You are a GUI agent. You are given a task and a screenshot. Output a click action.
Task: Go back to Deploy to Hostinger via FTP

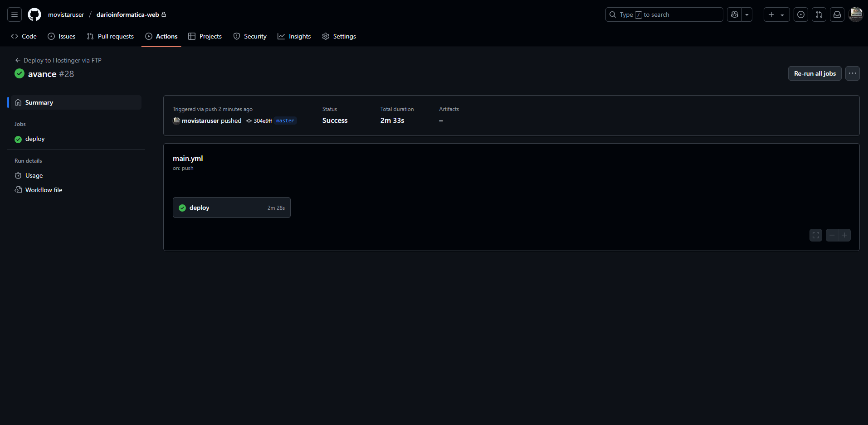pyautogui.click(x=58, y=60)
